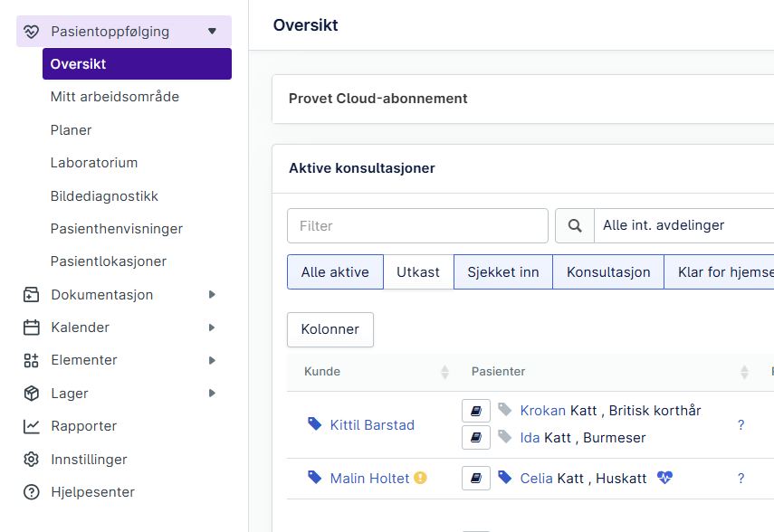Click the Lager box icon
Viewport: 774px width, 532px height.
point(31,394)
